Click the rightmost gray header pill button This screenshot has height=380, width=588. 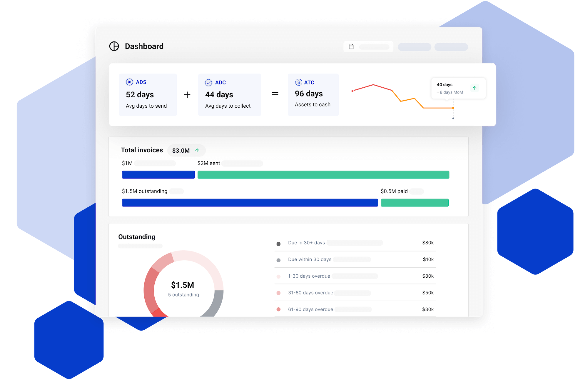[451, 47]
